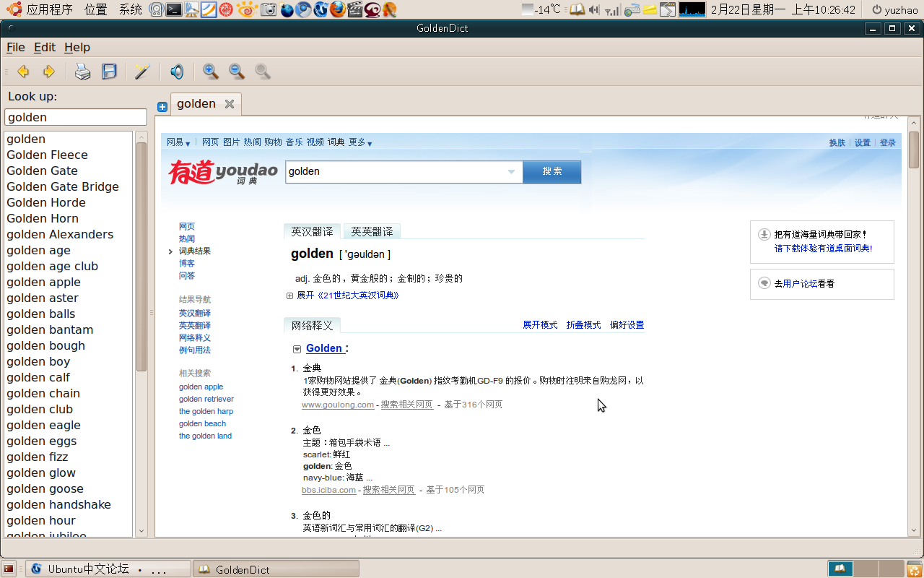Zoom out with the minus magnifier icon
Image resolution: width=924 pixels, height=578 pixels.
tap(237, 72)
